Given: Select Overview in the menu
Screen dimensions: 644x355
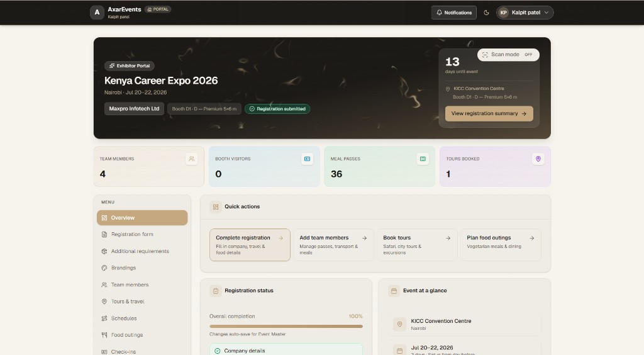Looking at the screenshot, I should pos(142,218).
